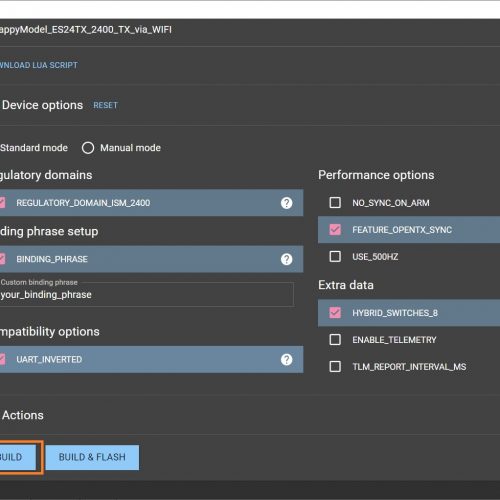
Task: Enable the USE_500HZ checkbox
Action: click(x=335, y=256)
